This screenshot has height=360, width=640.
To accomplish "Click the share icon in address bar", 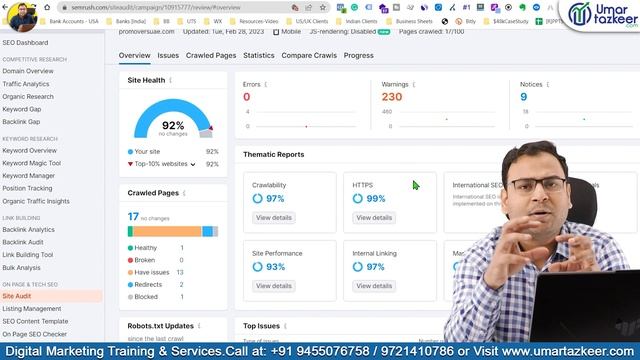I will point(309,7).
